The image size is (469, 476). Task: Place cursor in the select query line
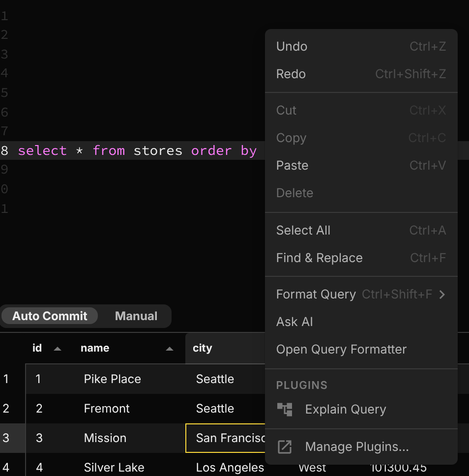point(137,150)
